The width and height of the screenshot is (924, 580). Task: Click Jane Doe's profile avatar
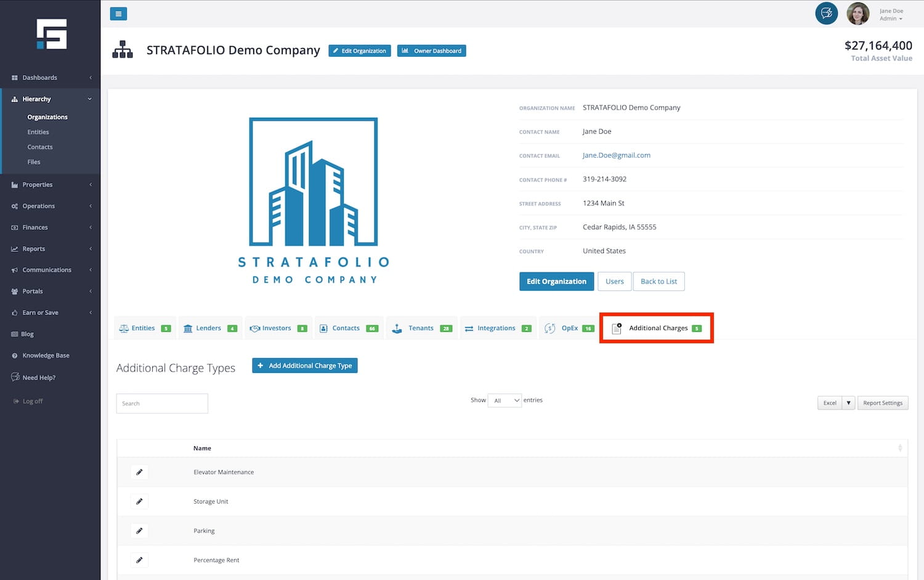(857, 14)
